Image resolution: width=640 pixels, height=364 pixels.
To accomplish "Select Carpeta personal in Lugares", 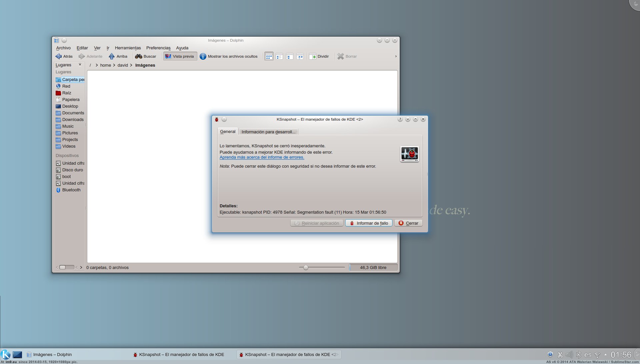I will [x=70, y=80].
